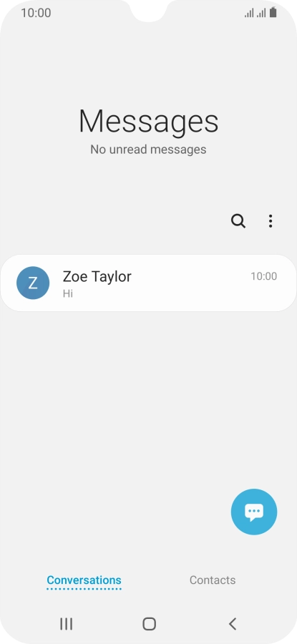Tap the battery icon in status bar
297x644 pixels.
tap(273, 13)
